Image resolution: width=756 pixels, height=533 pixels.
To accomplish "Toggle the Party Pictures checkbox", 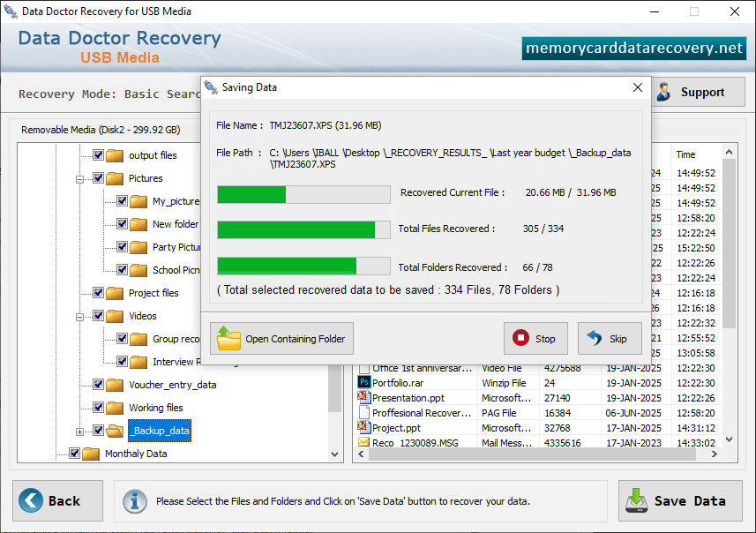I will click(x=122, y=247).
